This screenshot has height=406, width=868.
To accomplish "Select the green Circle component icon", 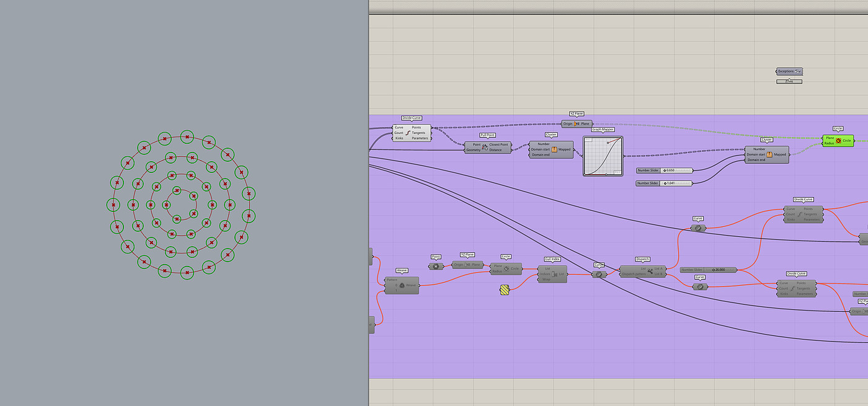I will (x=838, y=141).
